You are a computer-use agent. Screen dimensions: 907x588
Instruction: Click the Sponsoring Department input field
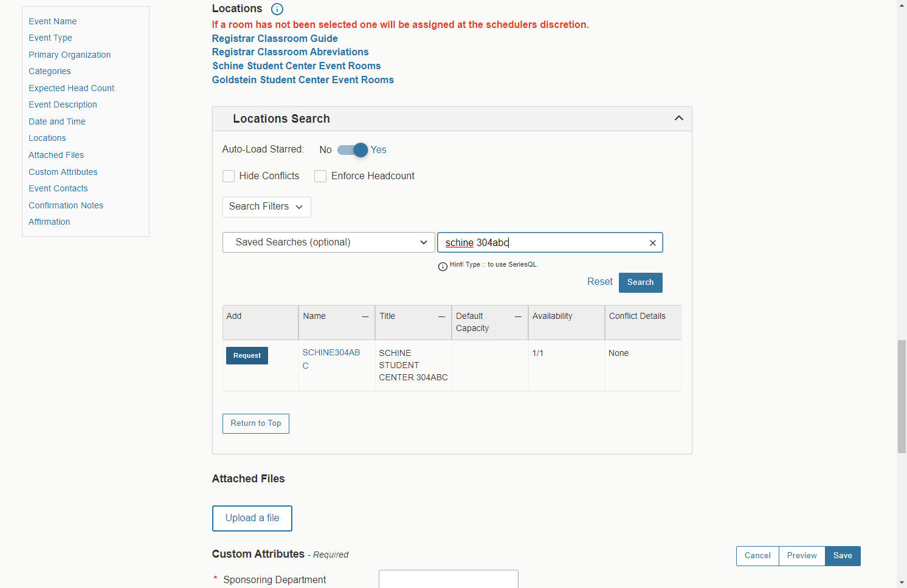[x=449, y=579]
